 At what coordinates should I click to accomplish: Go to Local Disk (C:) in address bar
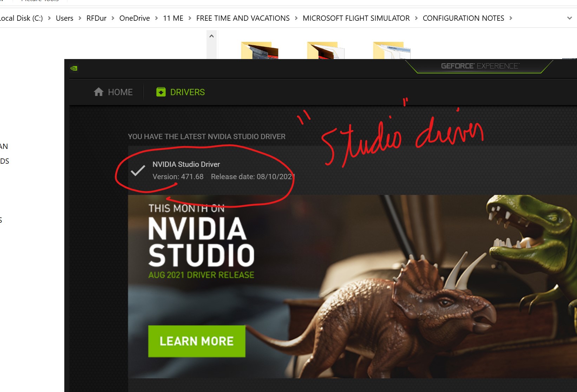click(x=21, y=18)
